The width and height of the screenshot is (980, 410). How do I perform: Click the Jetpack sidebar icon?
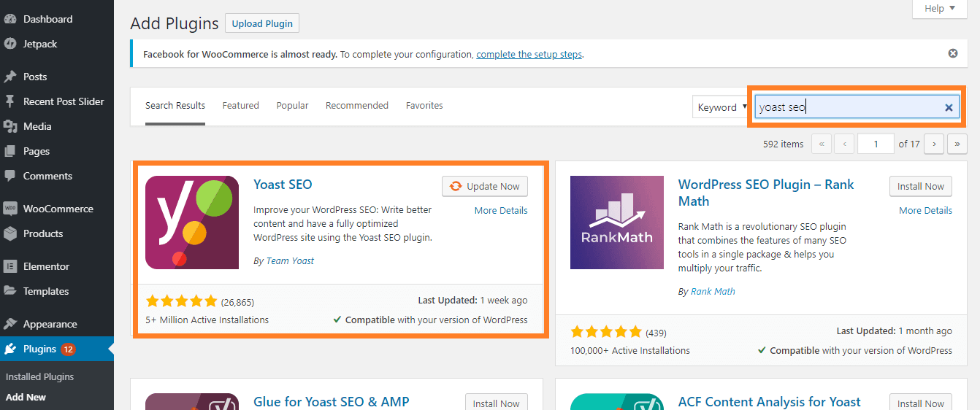pyautogui.click(x=10, y=44)
